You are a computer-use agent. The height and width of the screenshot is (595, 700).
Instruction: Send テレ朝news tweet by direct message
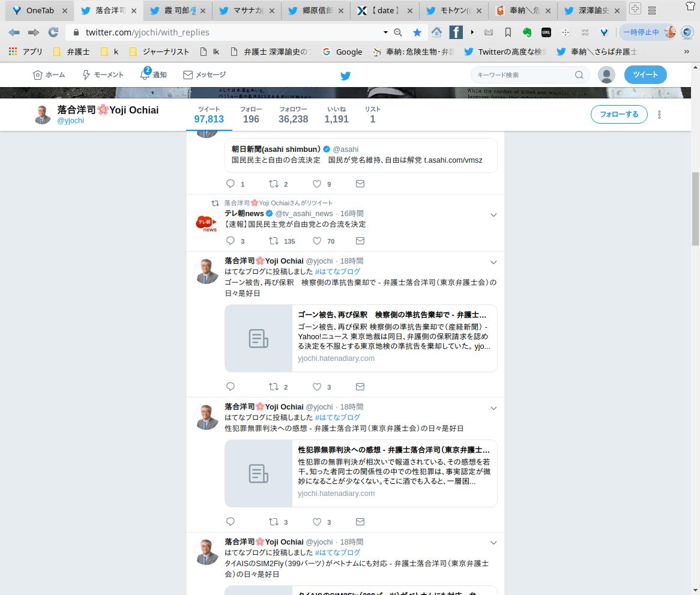tap(360, 241)
